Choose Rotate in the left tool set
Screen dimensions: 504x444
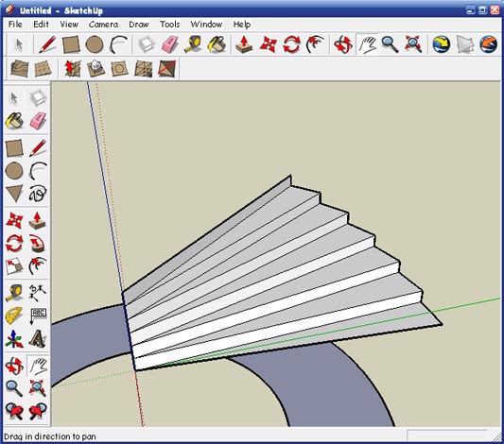pyautogui.click(x=14, y=243)
